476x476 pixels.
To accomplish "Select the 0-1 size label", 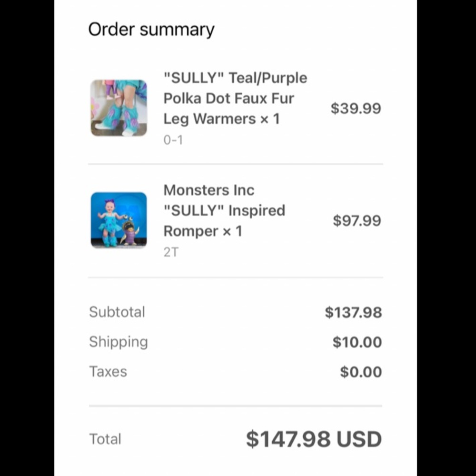I will [173, 140].
